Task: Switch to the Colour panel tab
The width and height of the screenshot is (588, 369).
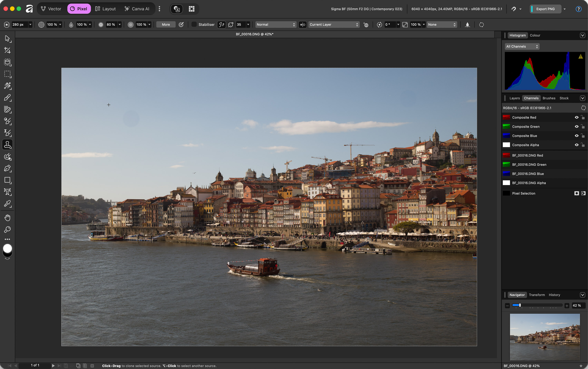Action: [535, 35]
